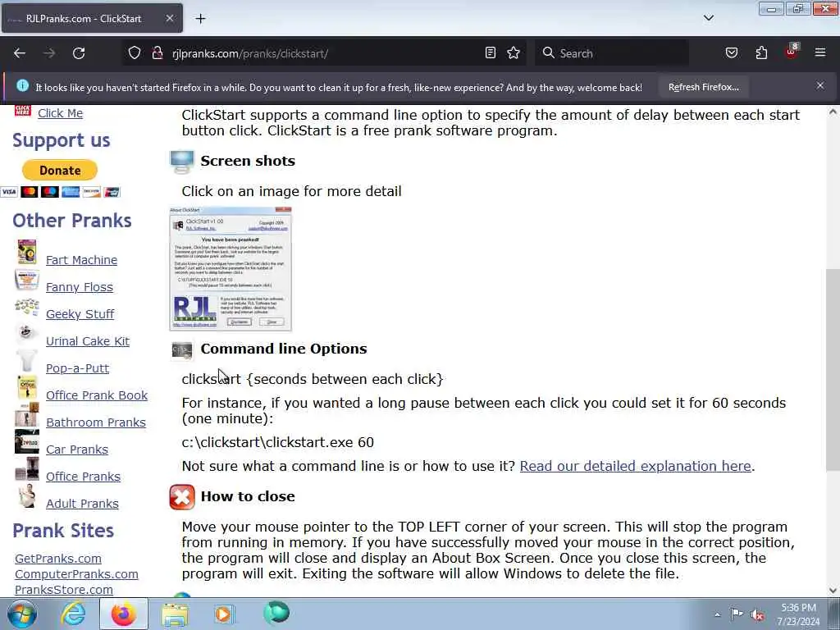Bookmark this page with star icon

514,53
